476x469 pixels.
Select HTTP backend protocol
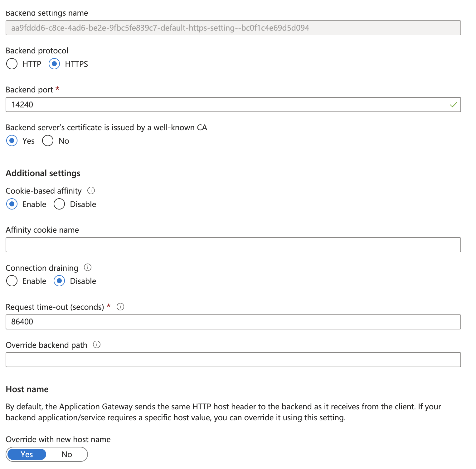[x=12, y=64]
